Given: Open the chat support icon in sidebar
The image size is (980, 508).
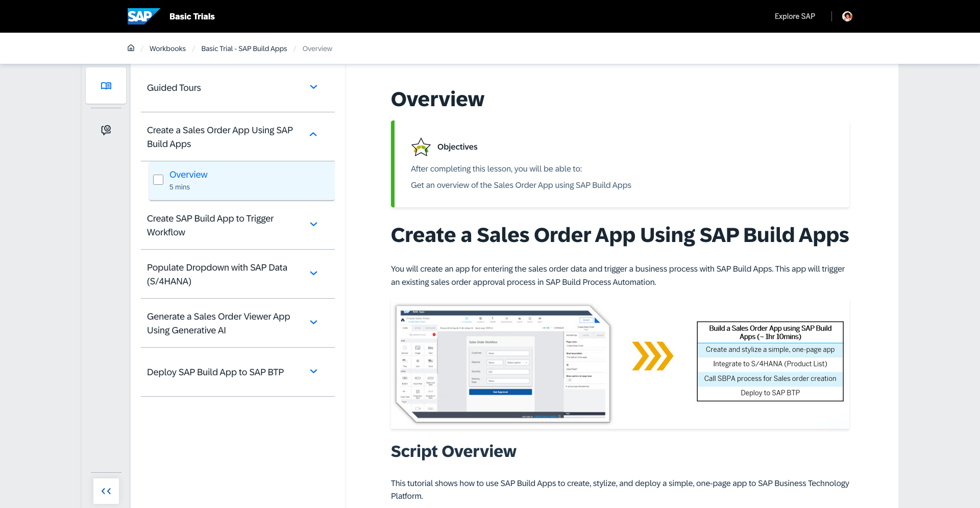Looking at the screenshot, I should point(106,130).
